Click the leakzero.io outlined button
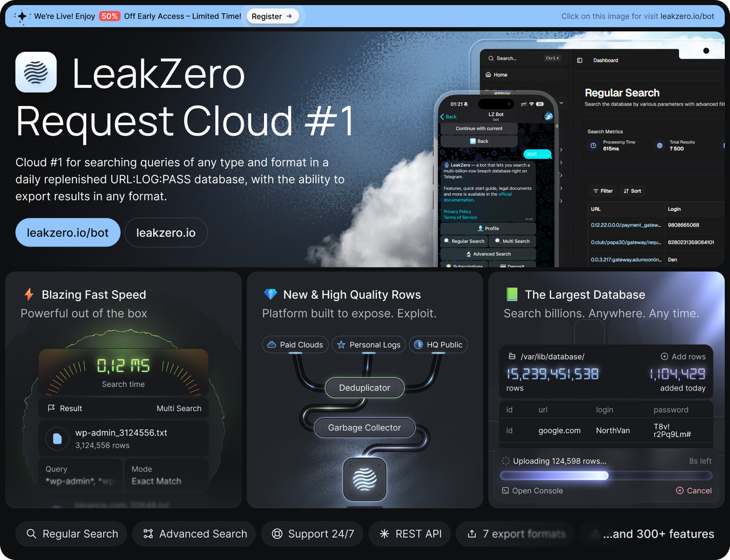The height and width of the screenshot is (560, 730). (166, 233)
